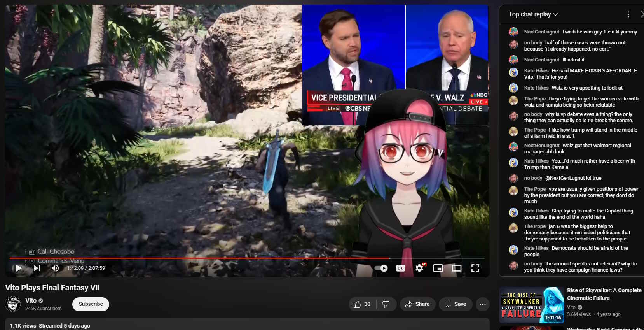Open chat options three-dot menu
The width and height of the screenshot is (644, 330).
[x=628, y=14]
